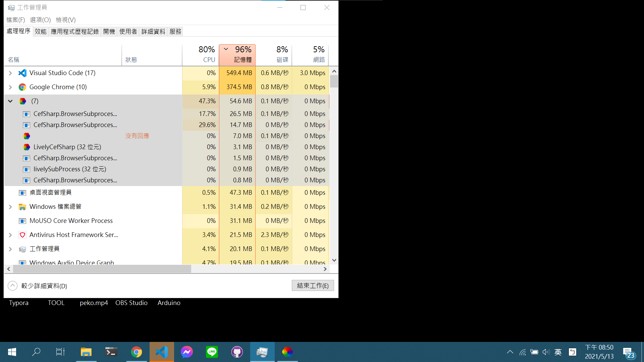Open File Explorer from the taskbar
Viewport: 644px width, 362px height.
pyautogui.click(x=86, y=352)
